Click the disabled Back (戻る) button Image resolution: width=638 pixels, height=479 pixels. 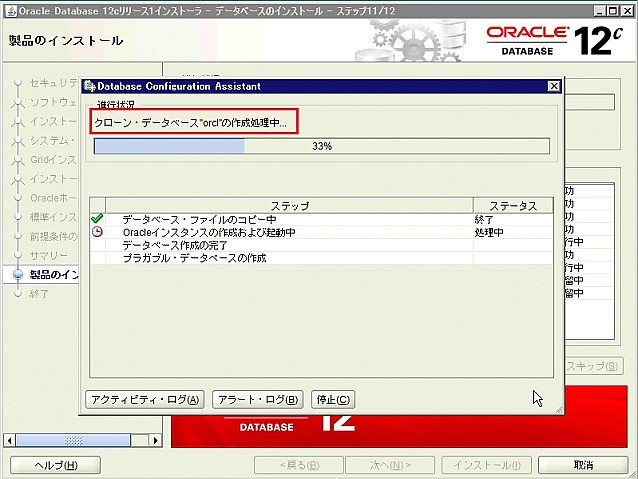[x=299, y=465]
